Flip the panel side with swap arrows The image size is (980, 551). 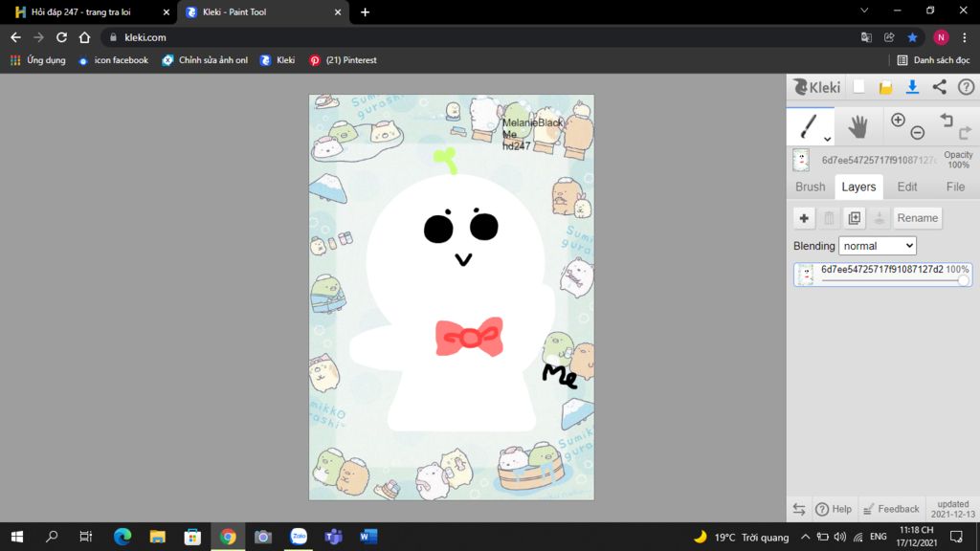click(x=799, y=509)
